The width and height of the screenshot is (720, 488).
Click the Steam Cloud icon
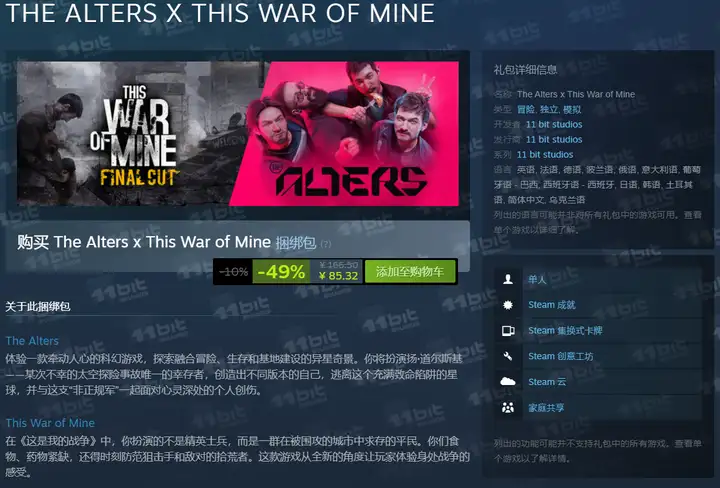point(508,381)
